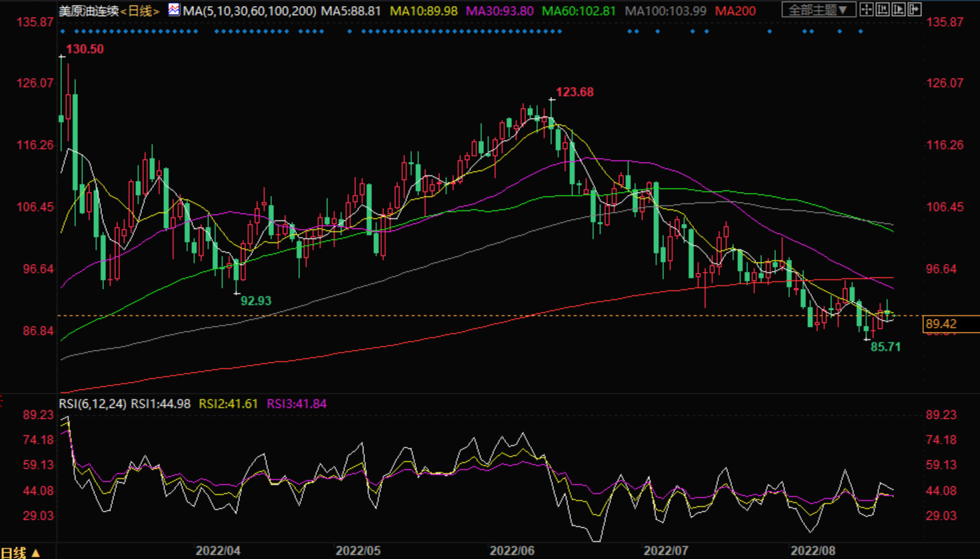Click the jump-to-start chart icon

click(883, 9)
